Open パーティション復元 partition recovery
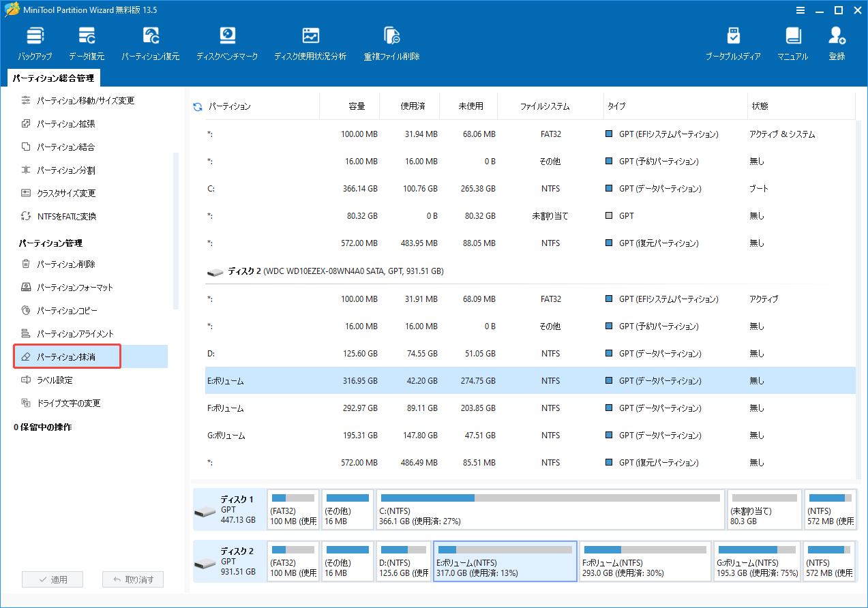Screen dimensions: 868x608 [150, 42]
